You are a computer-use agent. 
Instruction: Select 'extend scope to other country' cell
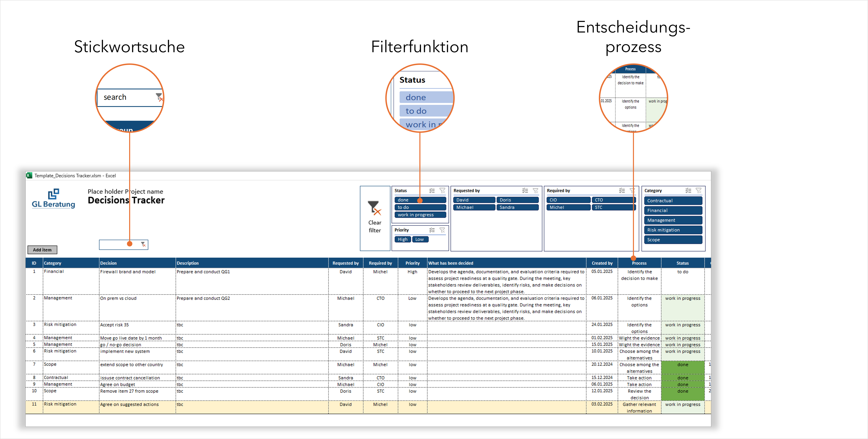[x=137, y=368]
